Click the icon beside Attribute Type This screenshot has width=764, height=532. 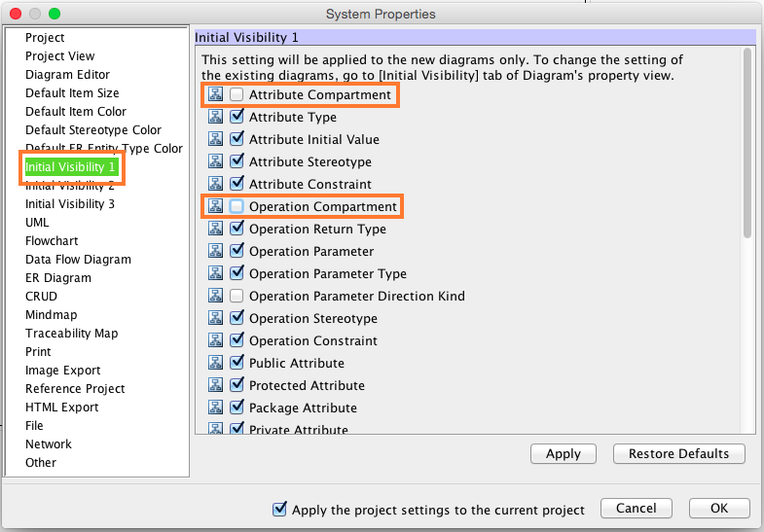(215, 118)
